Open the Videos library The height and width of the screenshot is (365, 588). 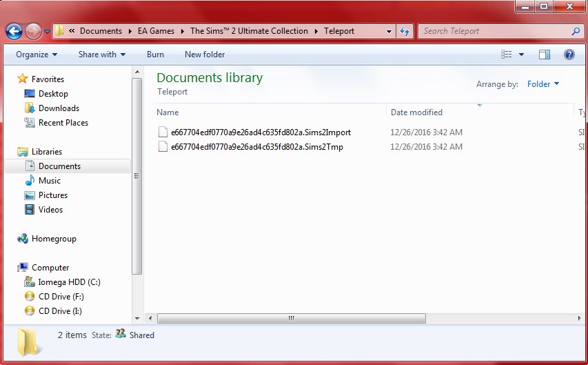pyautogui.click(x=50, y=210)
